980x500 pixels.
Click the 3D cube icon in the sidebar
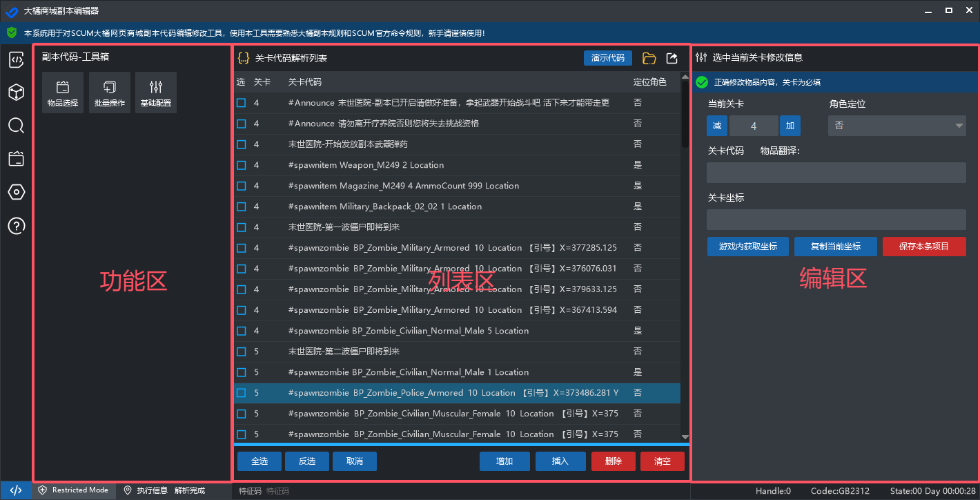[16, 92]
